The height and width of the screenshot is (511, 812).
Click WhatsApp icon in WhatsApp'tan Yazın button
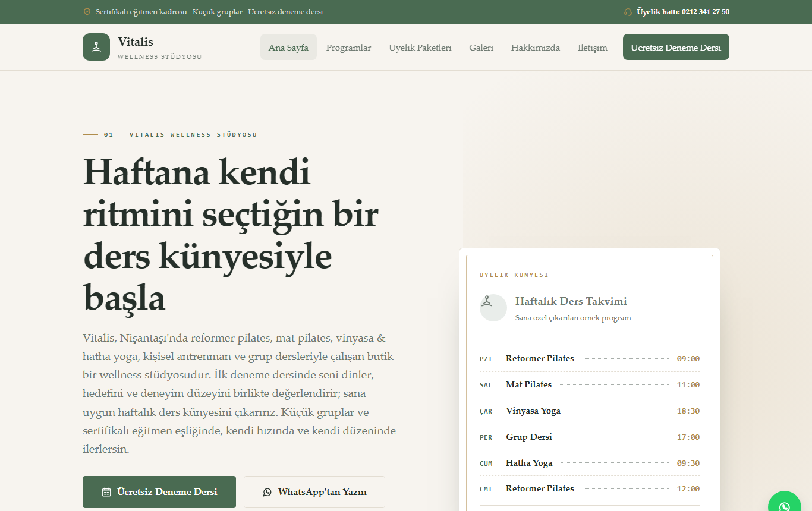267,492
